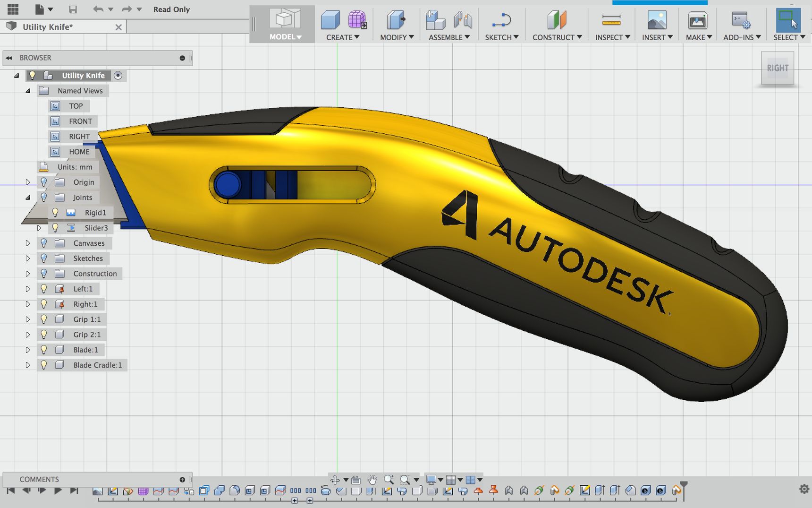
Task: Open the INSPECT menu
Action: (612, 37)
